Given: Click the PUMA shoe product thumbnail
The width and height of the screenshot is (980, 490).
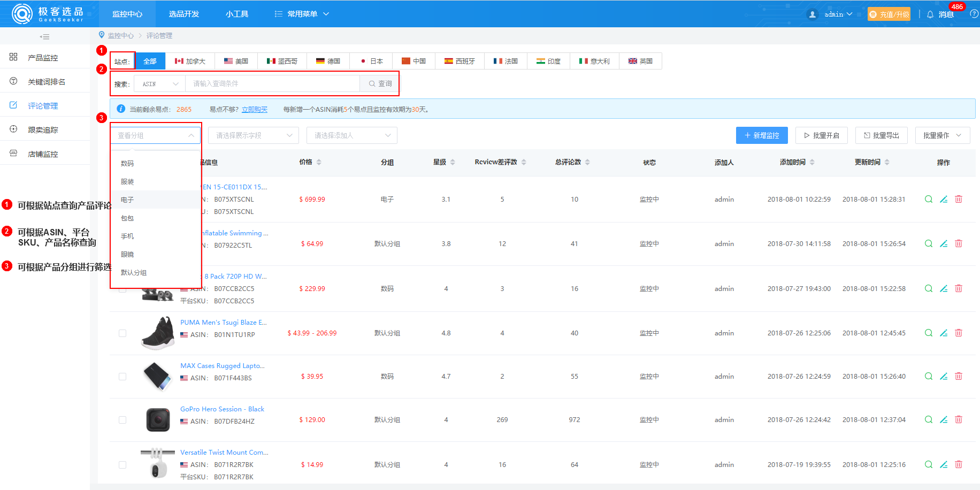Looking at the screenshot, I should (x=158, y=333).
